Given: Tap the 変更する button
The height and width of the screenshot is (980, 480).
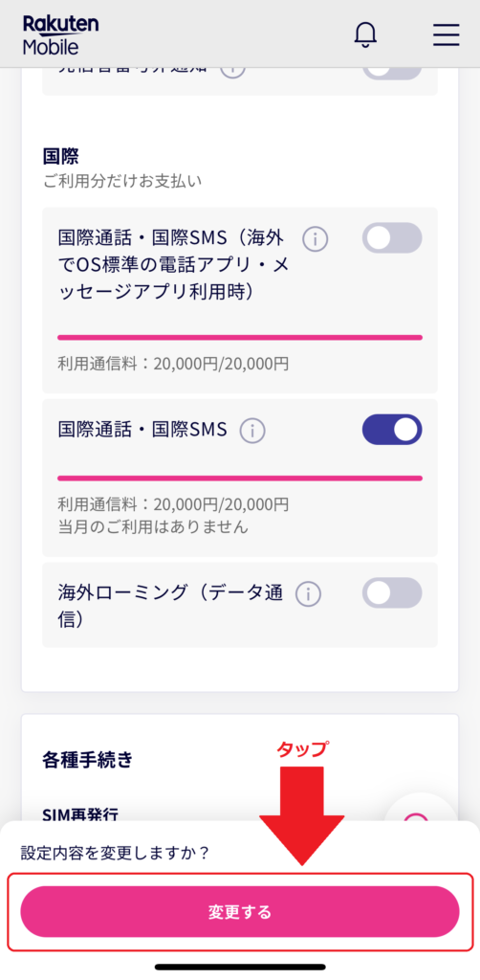Looking at the screenshot, I should click(240, 912).
